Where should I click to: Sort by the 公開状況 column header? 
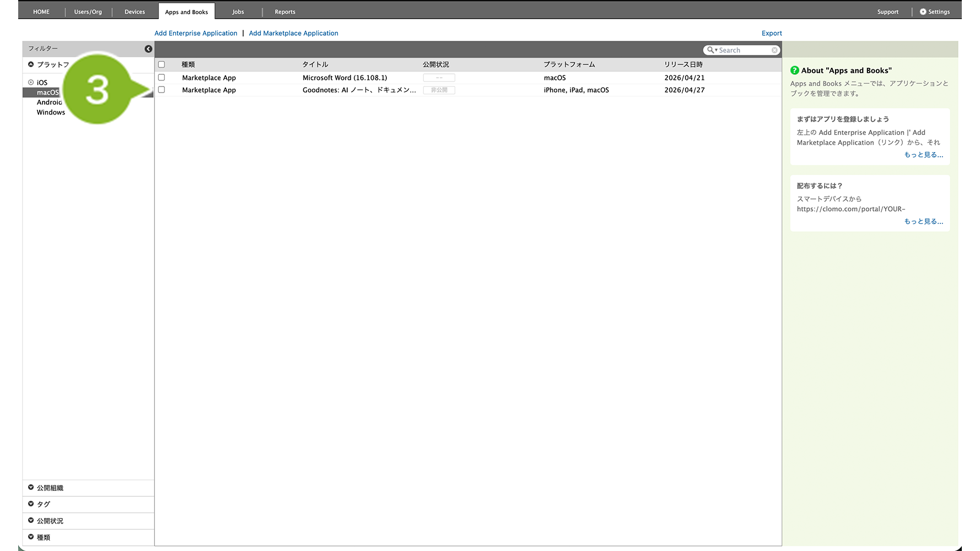[x=436, y=64]
